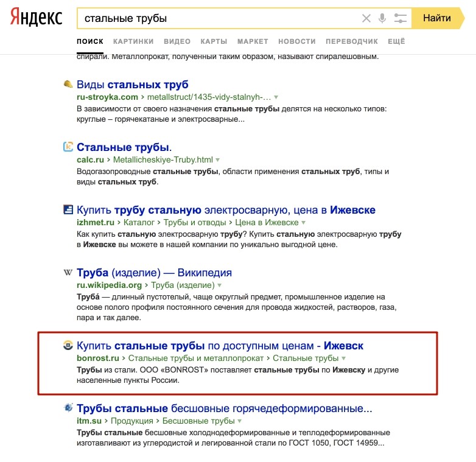
Task: Click the bonrost.ru favicon
Action: pyautogui.click(x=68, y=346)
